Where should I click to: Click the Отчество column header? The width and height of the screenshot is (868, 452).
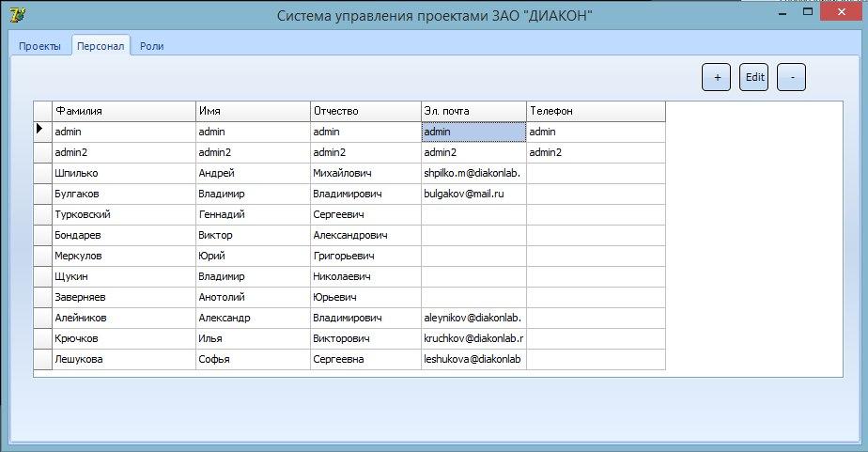pos(366,111)
